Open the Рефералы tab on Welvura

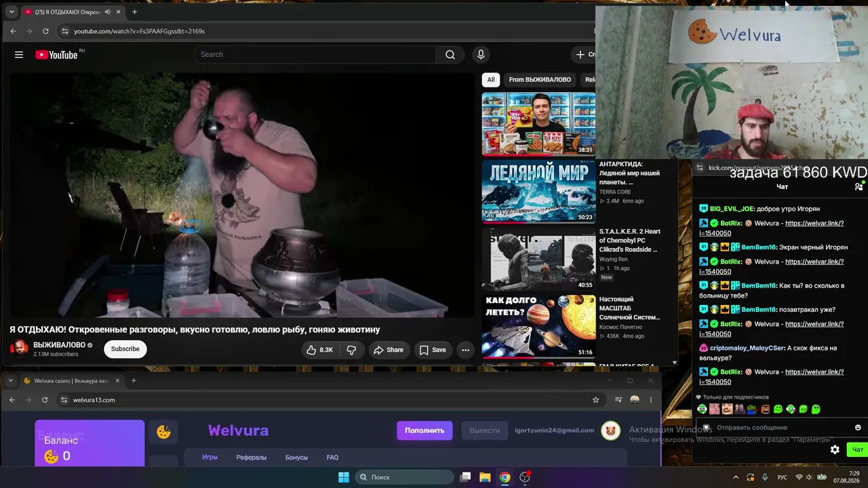(252, 457)
